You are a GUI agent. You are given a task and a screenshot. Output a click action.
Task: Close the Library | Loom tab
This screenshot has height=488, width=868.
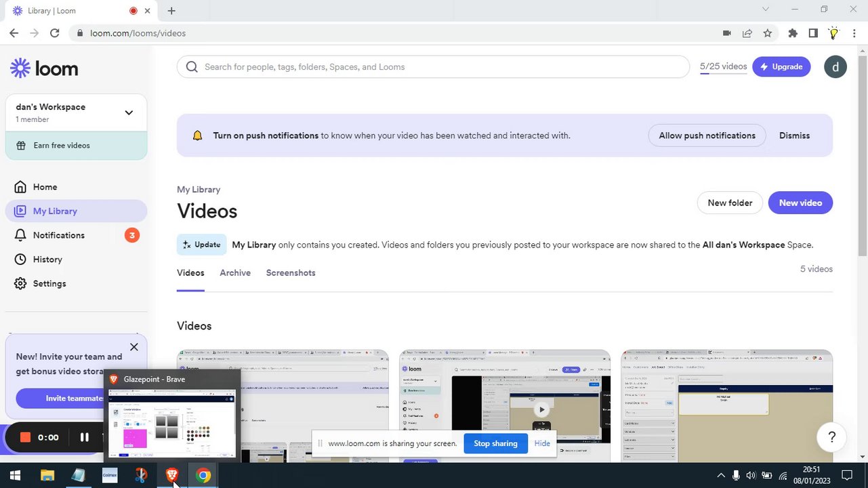coord(147,11)
